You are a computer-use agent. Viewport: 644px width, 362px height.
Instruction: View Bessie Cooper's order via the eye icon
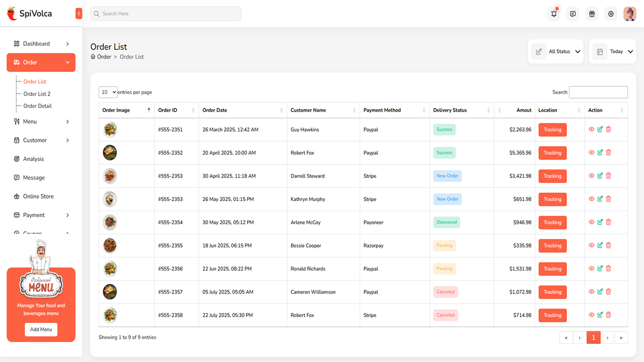point(591,245)
